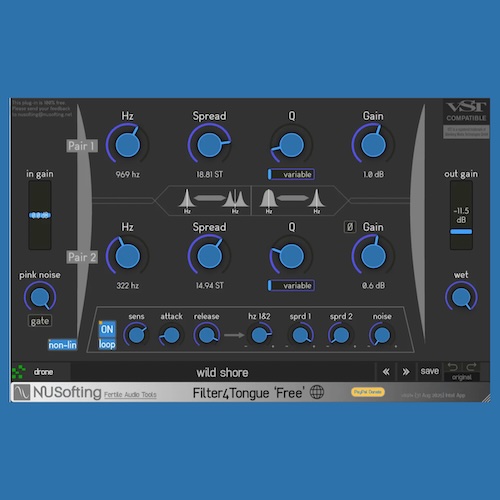Turn the noise modulation knob
Viewport: 500px width, 500px height.
382,335
